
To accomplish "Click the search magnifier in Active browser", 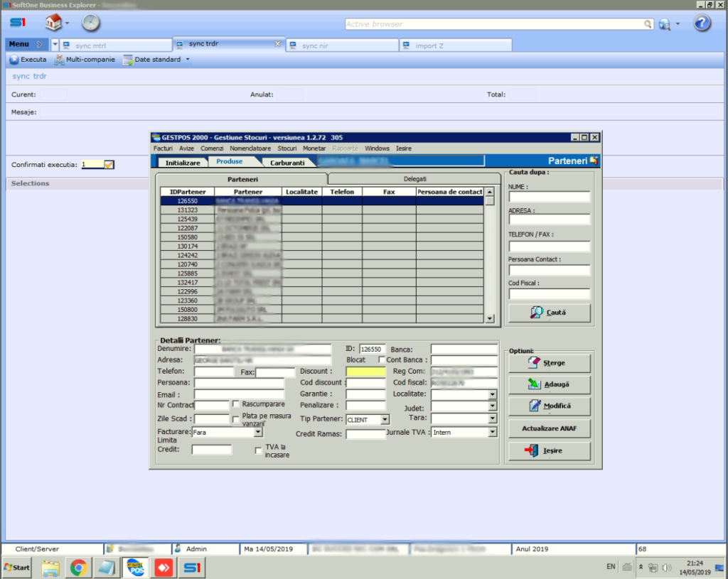I will pos(647,23).
